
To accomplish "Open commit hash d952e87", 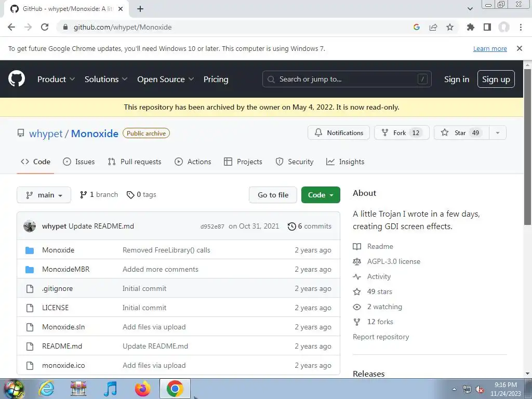I will pos(212,227).
